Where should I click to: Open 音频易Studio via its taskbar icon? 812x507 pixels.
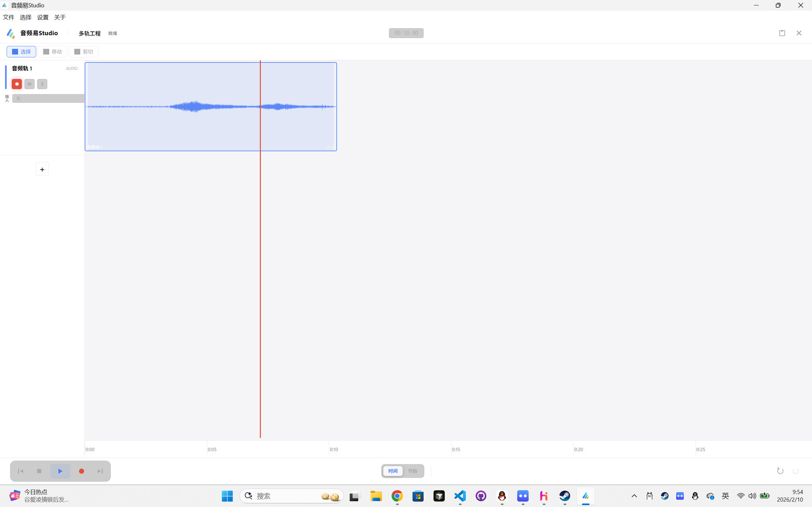[x=585, y=496]
